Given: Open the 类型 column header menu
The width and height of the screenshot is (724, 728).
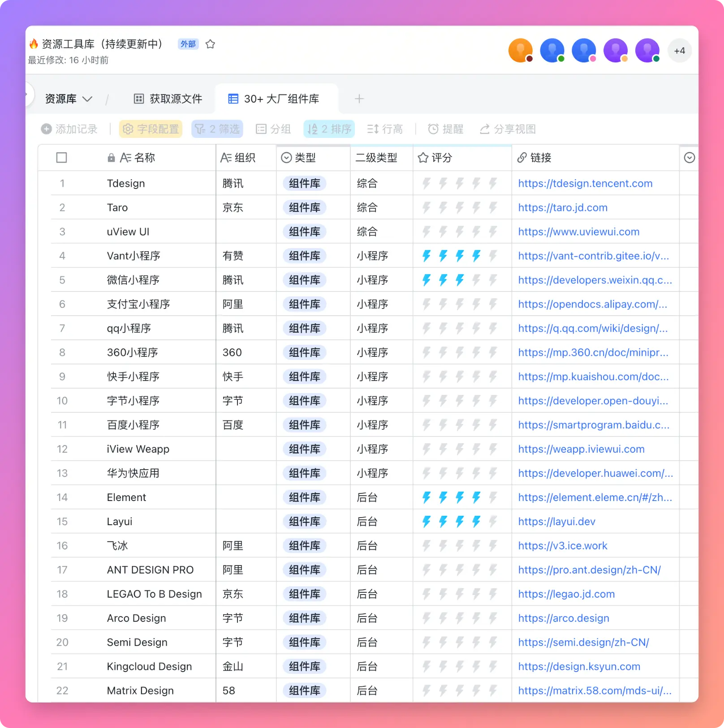Looking at the screenshot, I should (298, 158).
